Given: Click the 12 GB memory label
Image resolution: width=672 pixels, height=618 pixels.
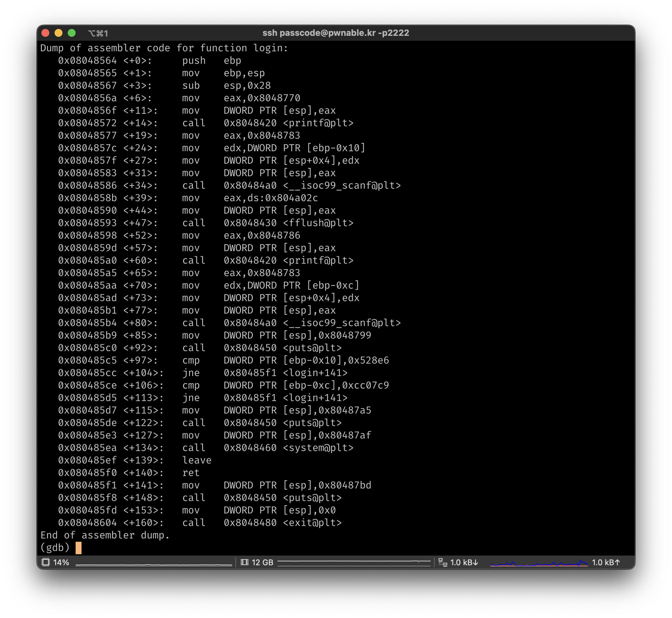Looking at the screenshot, I should point(262,562).
